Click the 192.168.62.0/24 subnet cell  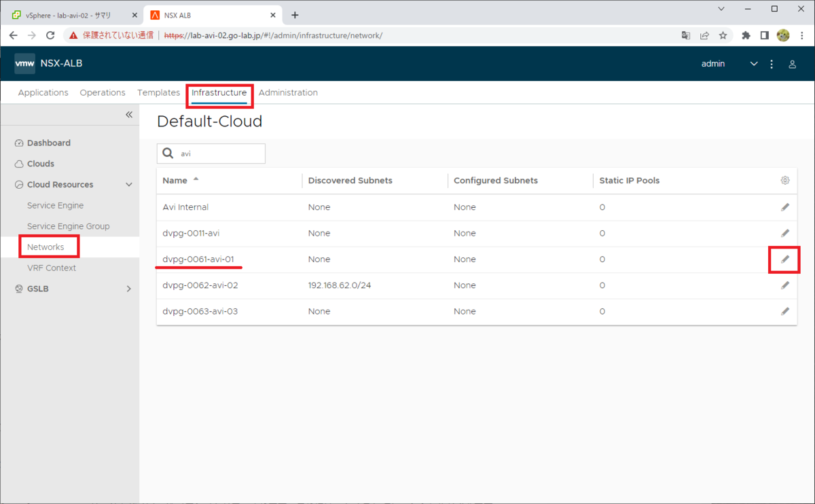click(x=340, y=285)
